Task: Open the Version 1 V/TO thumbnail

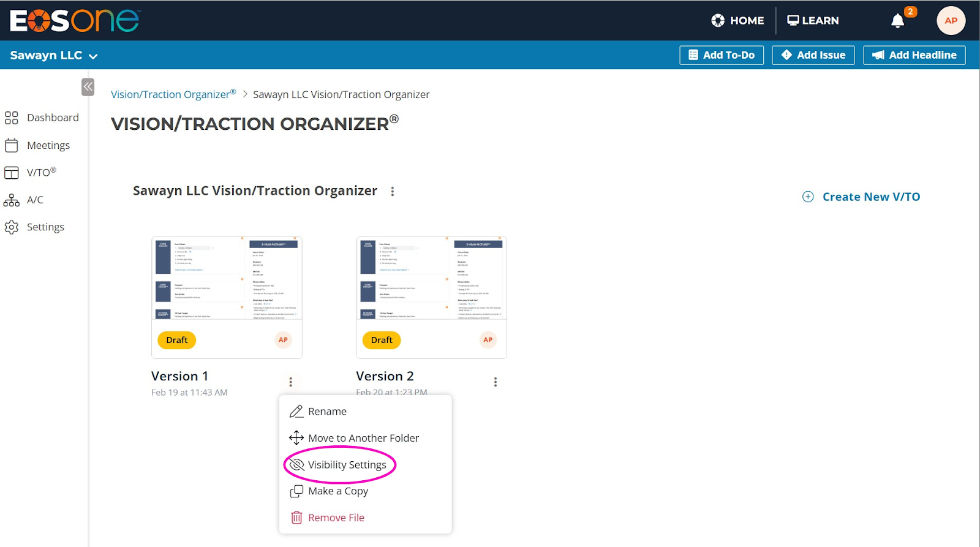Action: (x=227, y=278)
